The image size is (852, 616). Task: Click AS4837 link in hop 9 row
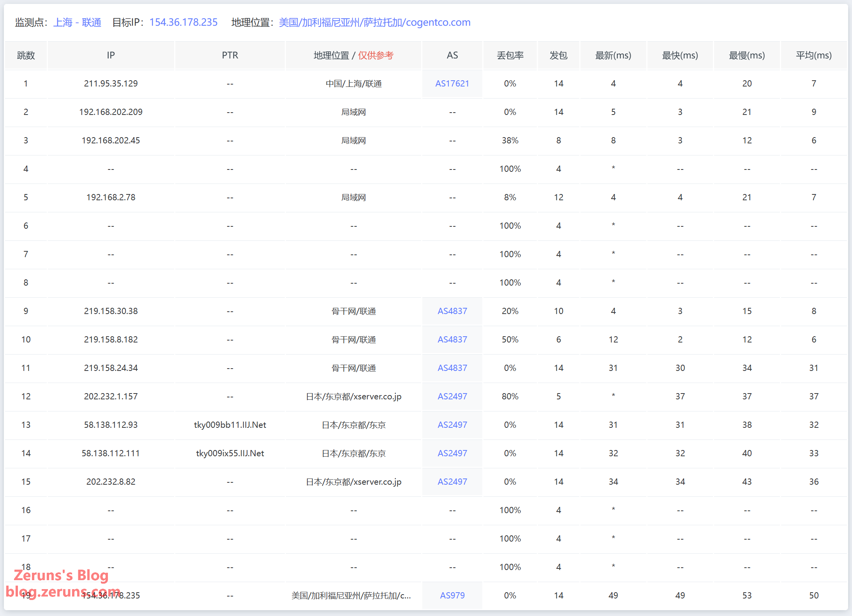(452, 311)
